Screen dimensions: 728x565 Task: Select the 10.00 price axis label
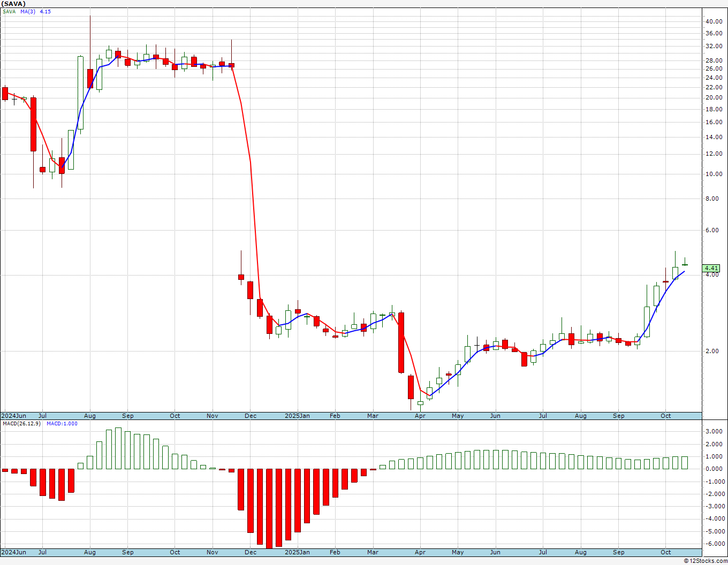pos(714,174)
